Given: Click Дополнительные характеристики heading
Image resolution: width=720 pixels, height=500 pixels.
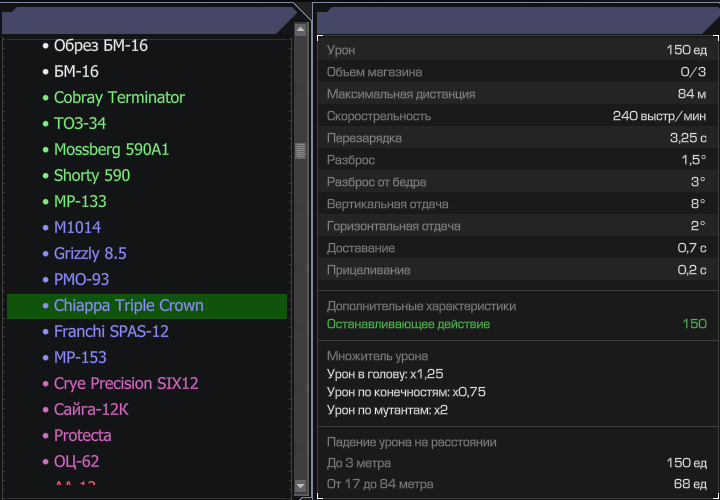Looking at the screenshot, I should 421,306.
